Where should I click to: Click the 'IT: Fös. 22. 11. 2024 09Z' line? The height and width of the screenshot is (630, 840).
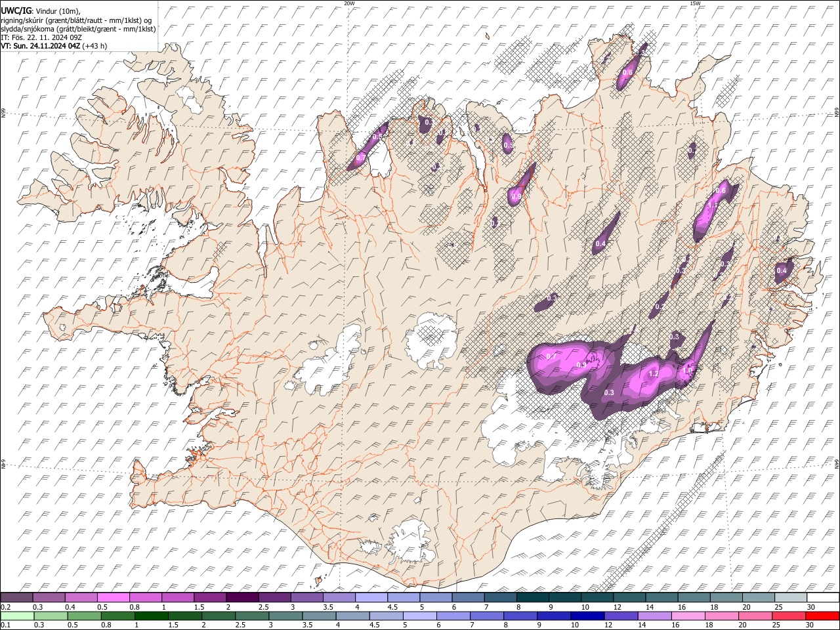tap(41, 37)
